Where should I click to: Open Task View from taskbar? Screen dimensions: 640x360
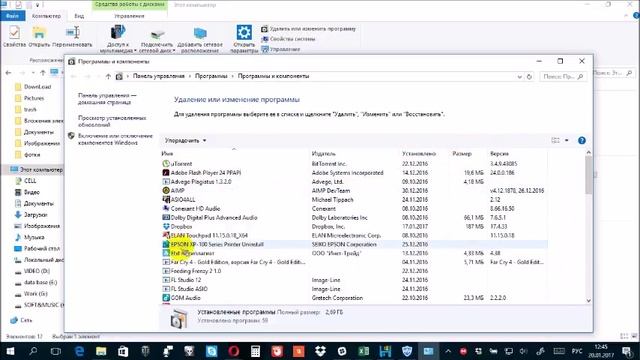(x=56, y=351)
